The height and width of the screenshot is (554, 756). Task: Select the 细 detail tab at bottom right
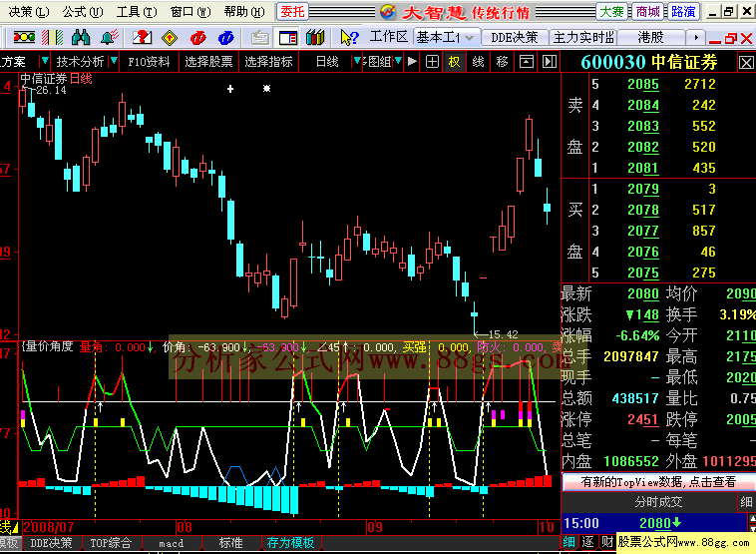[x=569, y=542]
